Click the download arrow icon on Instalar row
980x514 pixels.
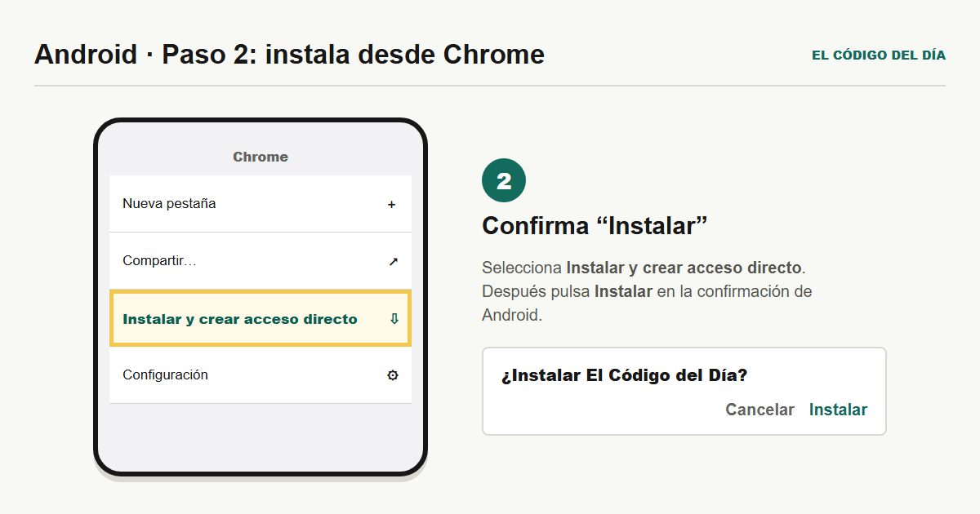click(394, 319)
